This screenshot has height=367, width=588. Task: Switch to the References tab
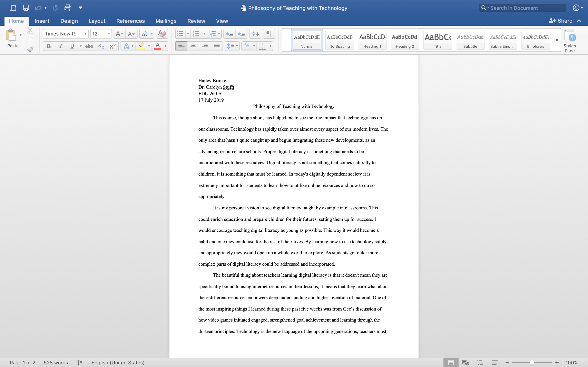coord(130,21)
